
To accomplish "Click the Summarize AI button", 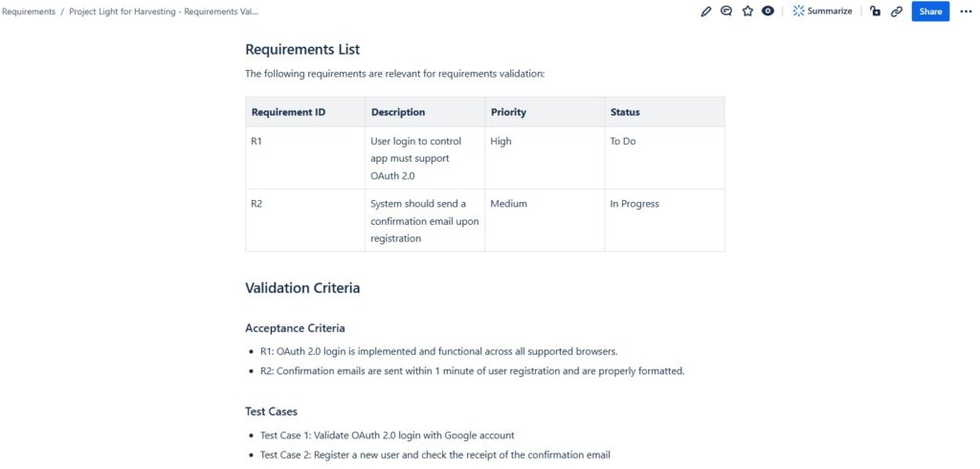I will pos(821,11).
